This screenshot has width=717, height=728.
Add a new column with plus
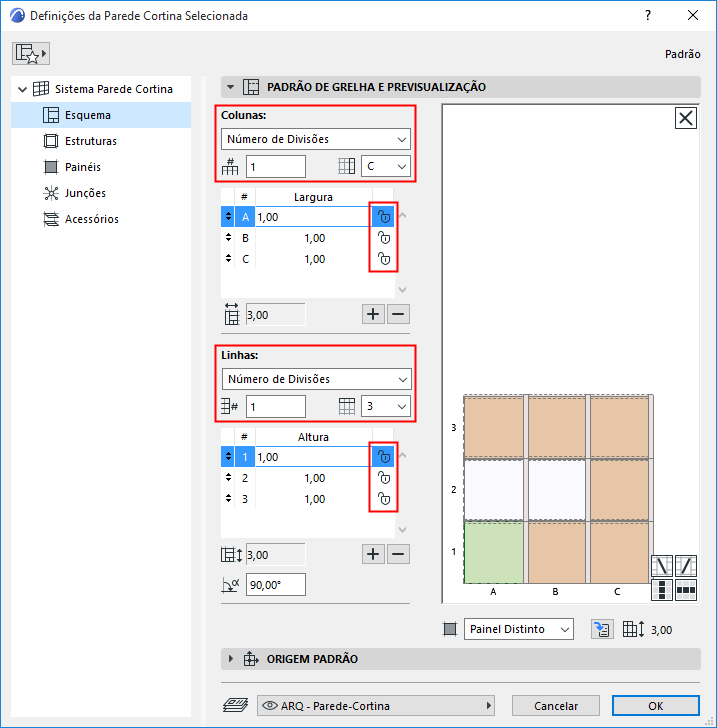pos(373,314)
